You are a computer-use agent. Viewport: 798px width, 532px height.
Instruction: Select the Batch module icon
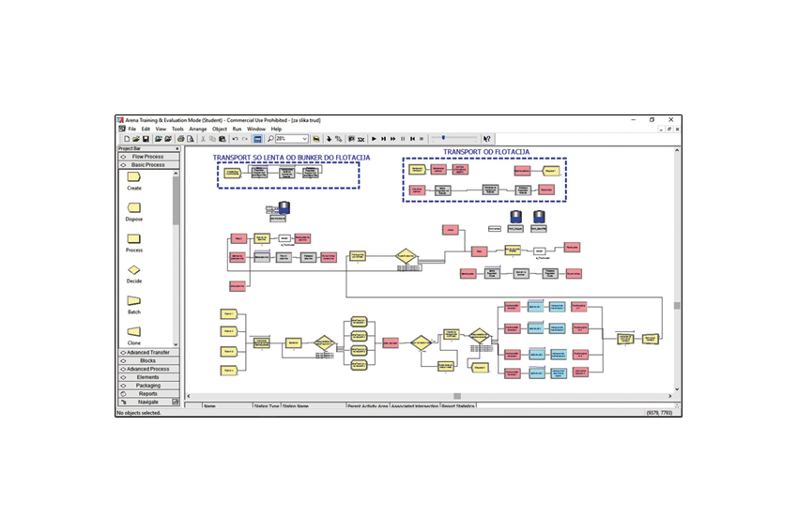pyautogui.click(x=134, y=300)
